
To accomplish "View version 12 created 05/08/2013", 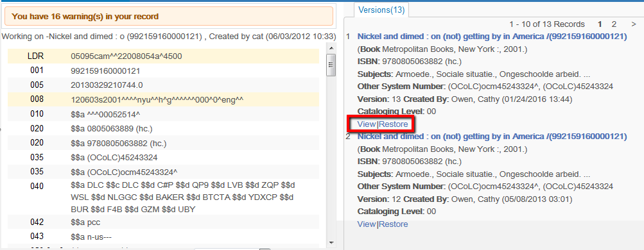I will [x=367, y=224].
